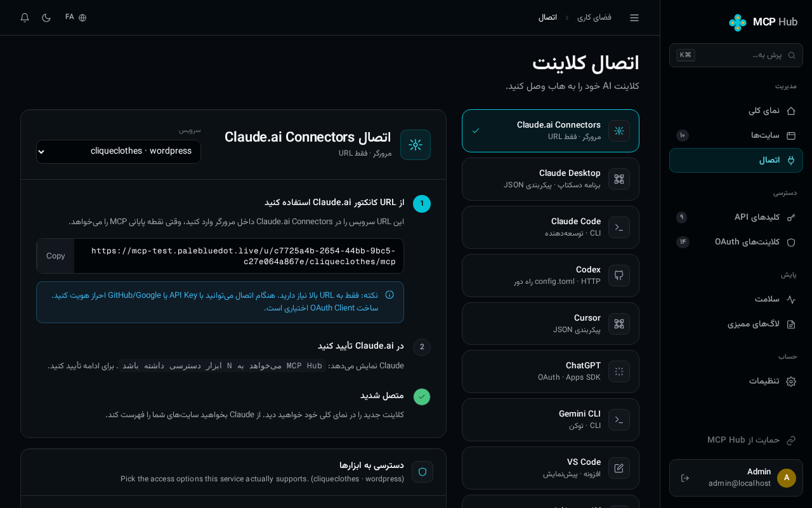
Task: Click the Cursor command icon
Action: click(x=619, y=324)
